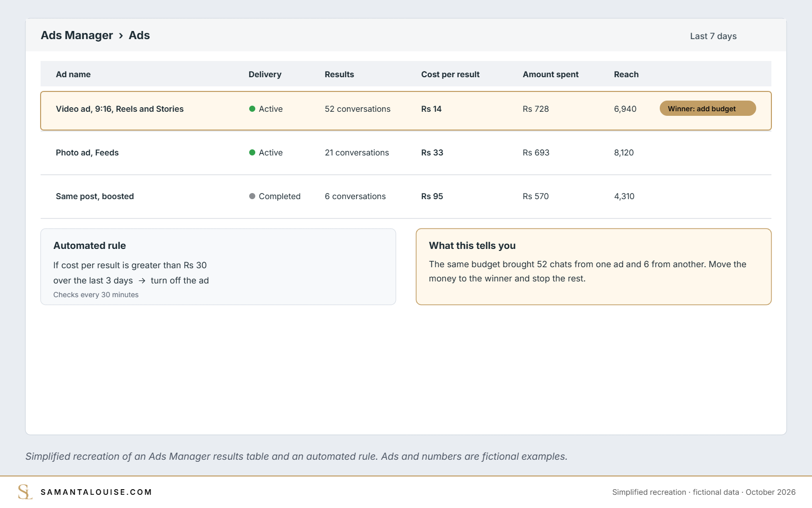Click the 6,940 reach value
Screen dimensions: 812x508
625,109
